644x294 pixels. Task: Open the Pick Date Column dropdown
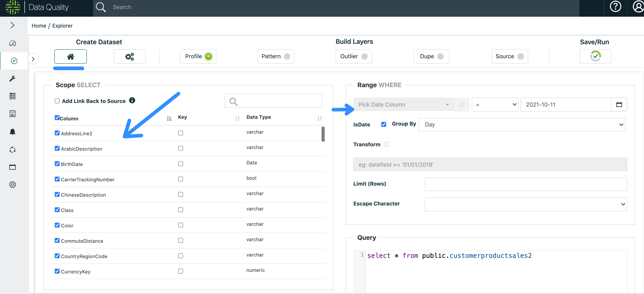[403, 105]
